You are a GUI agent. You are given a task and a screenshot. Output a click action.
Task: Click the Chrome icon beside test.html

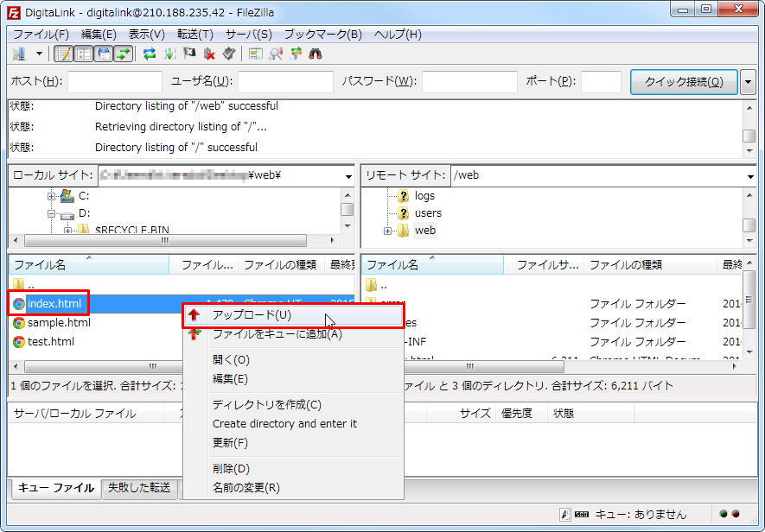point(18,342)
